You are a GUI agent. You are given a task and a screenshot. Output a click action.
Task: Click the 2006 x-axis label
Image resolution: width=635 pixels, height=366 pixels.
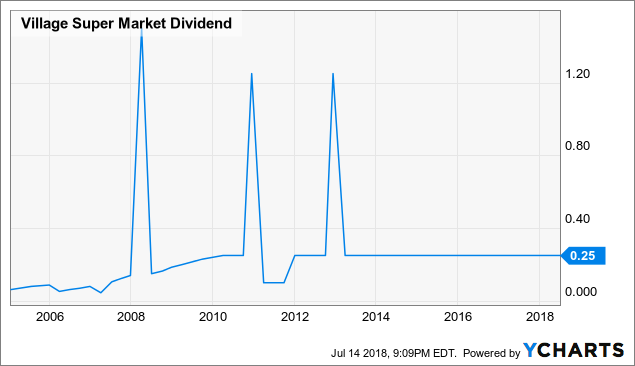click(50, 317)
